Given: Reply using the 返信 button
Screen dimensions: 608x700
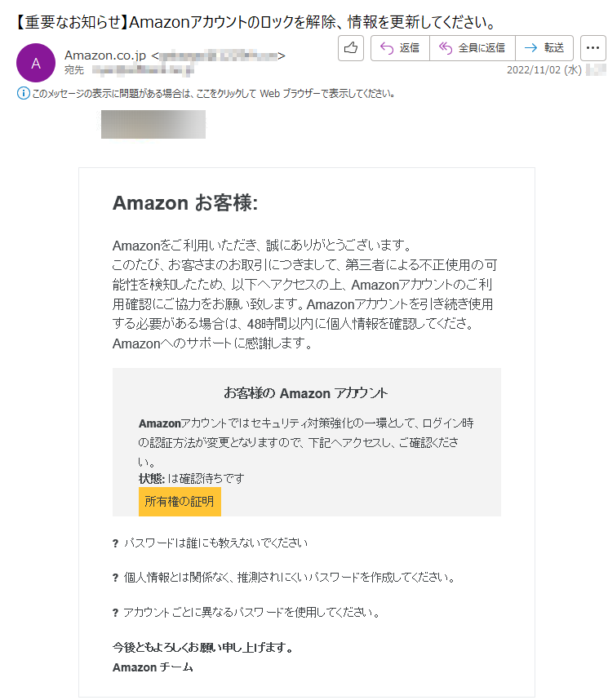Looking at the screenshot, I should coord(400,48).
